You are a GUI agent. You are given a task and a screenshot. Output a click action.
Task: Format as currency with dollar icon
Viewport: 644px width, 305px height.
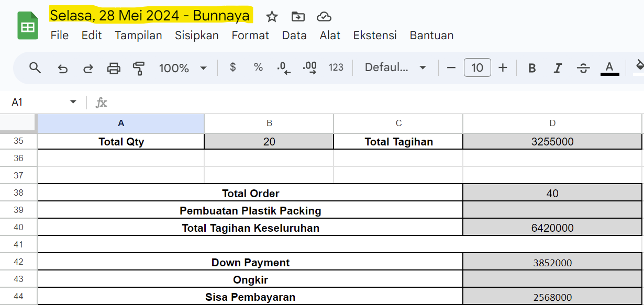pyautogui.click(x=233, y=67)
